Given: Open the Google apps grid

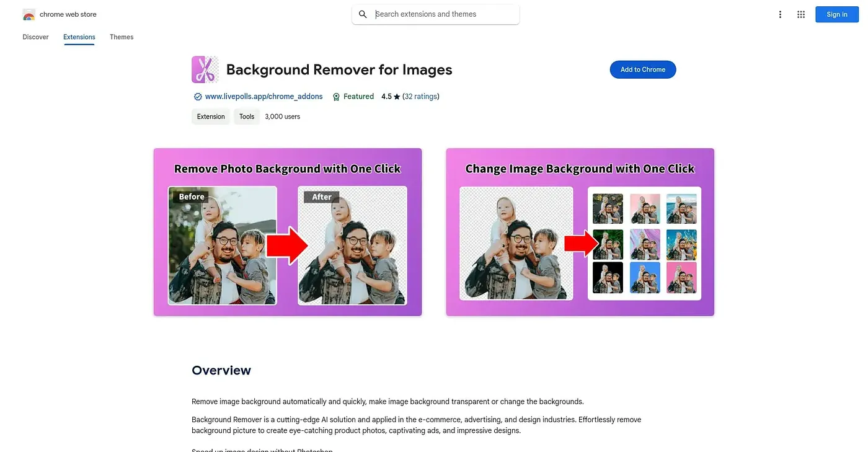Looking at the screenshot, I should coord(801,14).
